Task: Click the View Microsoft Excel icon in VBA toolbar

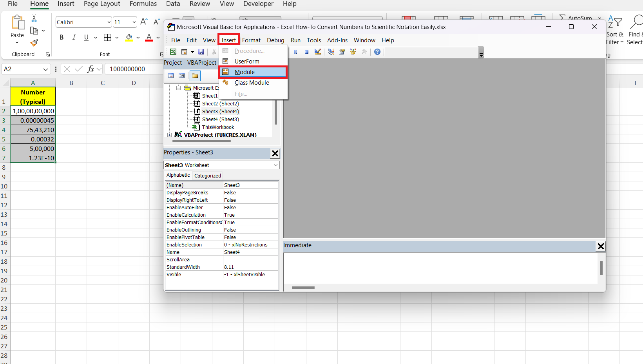Action: click(x=173, y=52)
